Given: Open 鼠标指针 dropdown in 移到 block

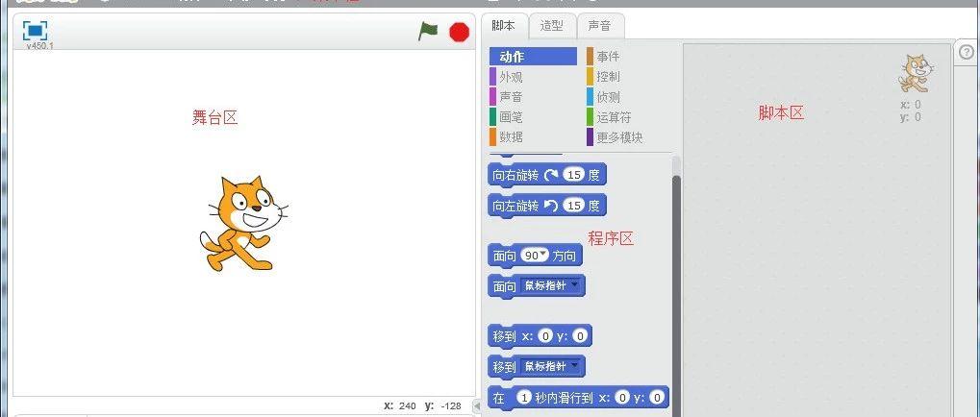Looking at the screenshot, I should click(551, 366).
